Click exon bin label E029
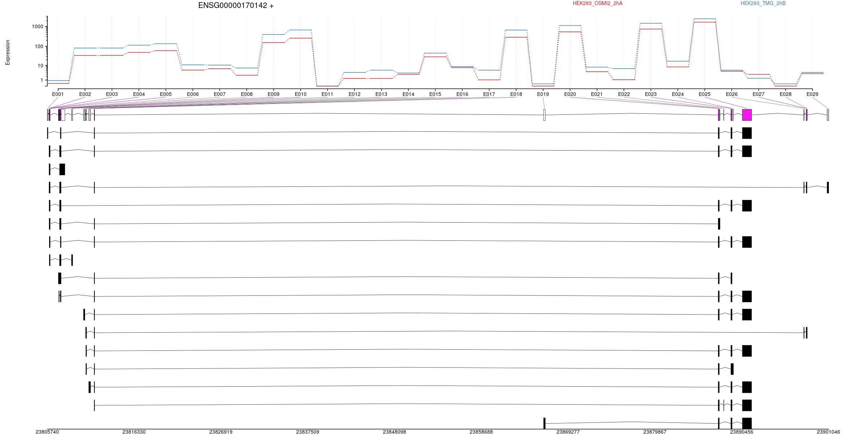The image size is (868, 438). pyautogui.click(x=812, y=94)
